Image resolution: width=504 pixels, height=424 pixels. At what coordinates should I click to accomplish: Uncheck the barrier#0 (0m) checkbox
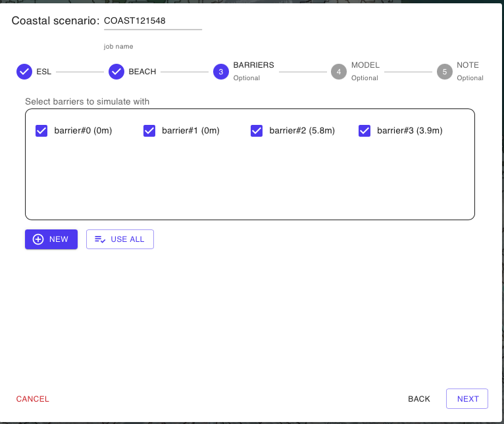tap(41, 131)
